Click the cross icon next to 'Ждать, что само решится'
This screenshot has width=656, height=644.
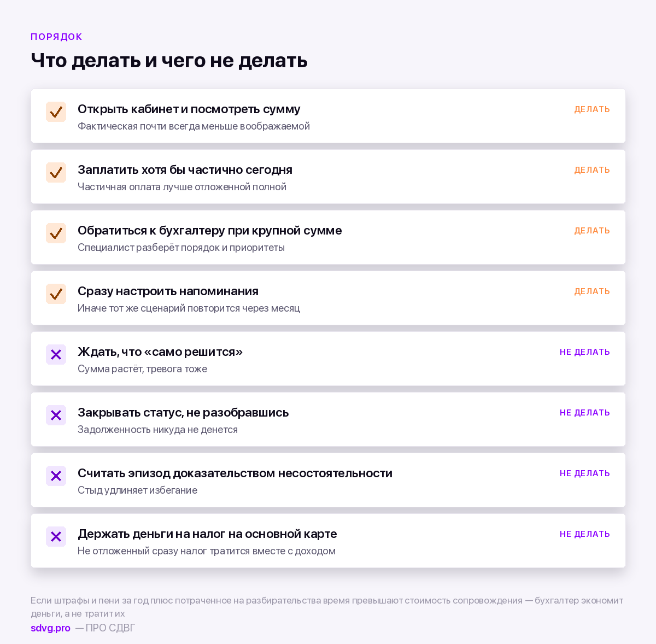[x=56, y=355]
